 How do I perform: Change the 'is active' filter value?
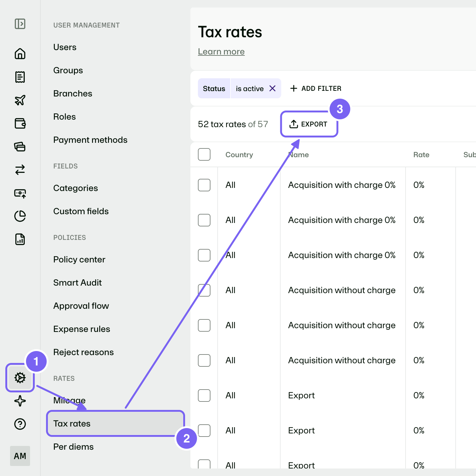(x=250, y=89)
